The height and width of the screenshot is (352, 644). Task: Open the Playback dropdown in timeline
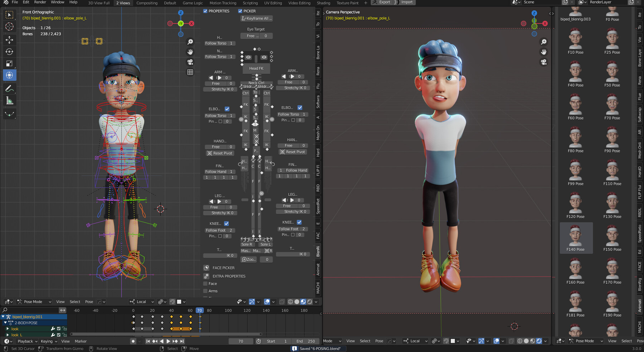click(x=27, y=341)
